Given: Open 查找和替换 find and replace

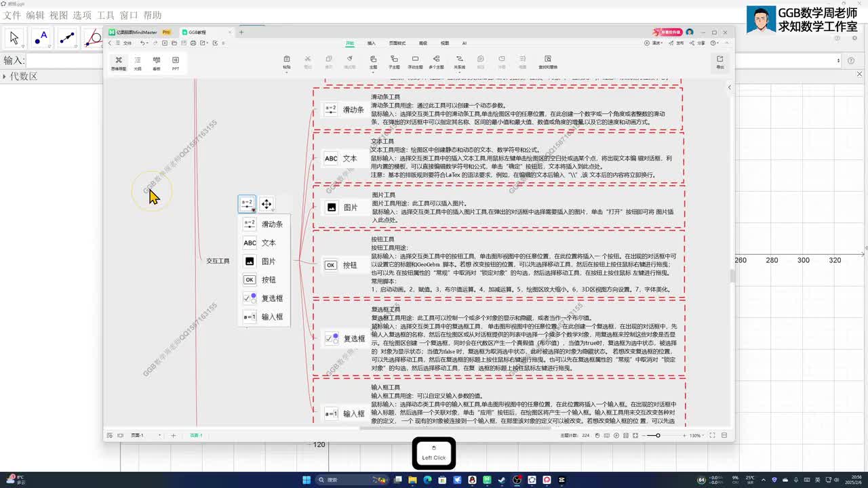Looking at the screenshot, I should [548, 62].
